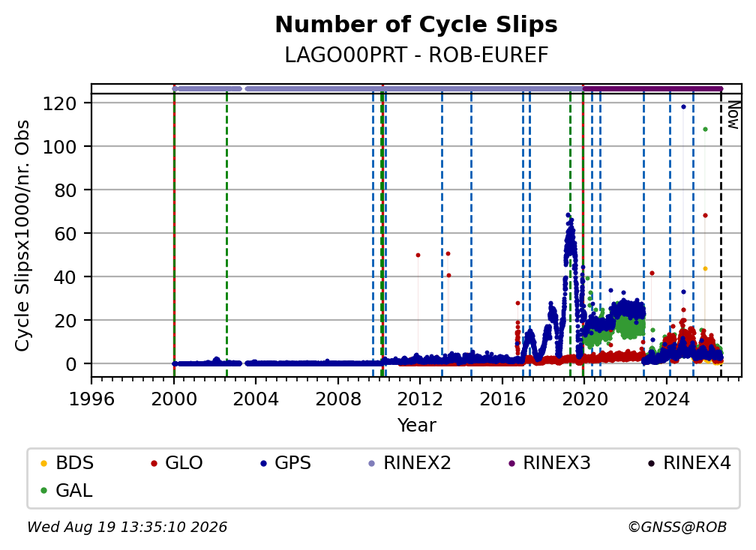Click the Now marker label
Screen dimensions: 756x550
tap(733, 115)
